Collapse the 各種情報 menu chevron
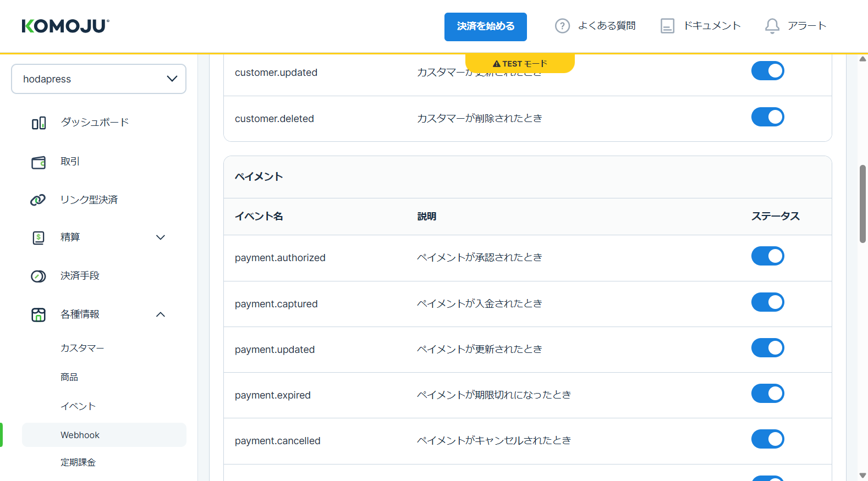Image resolution: width=868 pixels, height=481 pixels. (x=161, y=314)
